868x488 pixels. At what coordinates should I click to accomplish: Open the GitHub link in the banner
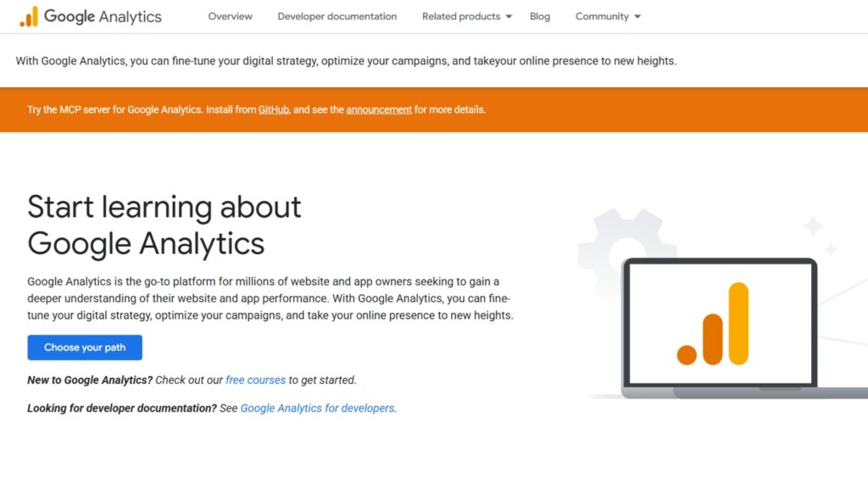tap(273, 109)
